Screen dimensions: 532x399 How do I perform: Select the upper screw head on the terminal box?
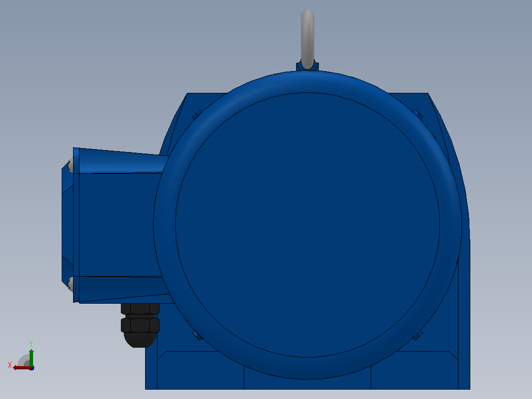coord(71,165)
